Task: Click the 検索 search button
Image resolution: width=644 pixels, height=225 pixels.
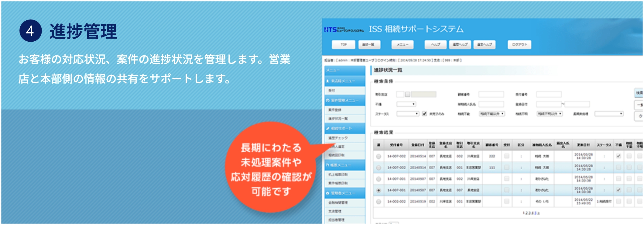Action: click(x=639, y=93)
